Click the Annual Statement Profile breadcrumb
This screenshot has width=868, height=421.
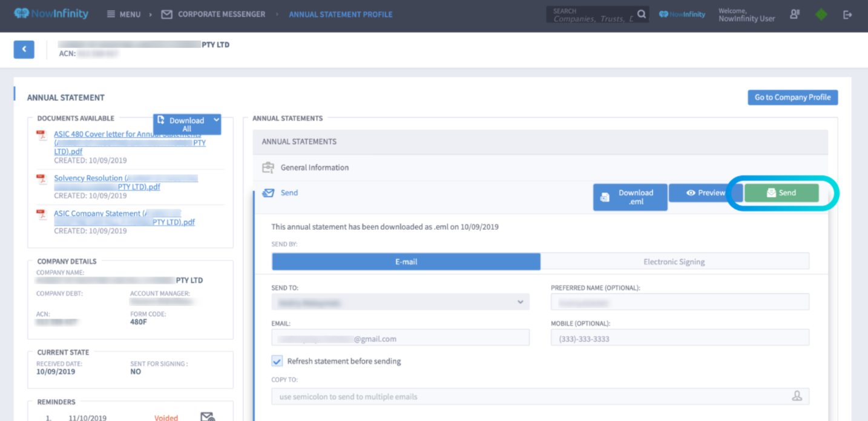(x=340, y=14)
